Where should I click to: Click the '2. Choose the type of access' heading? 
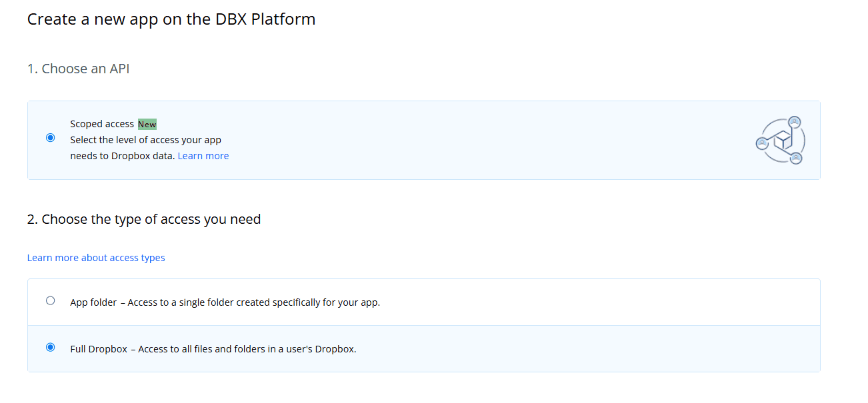pos(144,218)
